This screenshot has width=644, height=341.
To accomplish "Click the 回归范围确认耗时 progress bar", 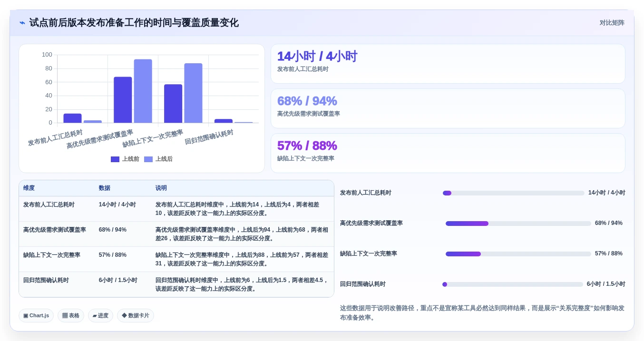I will tap(513, 284).
